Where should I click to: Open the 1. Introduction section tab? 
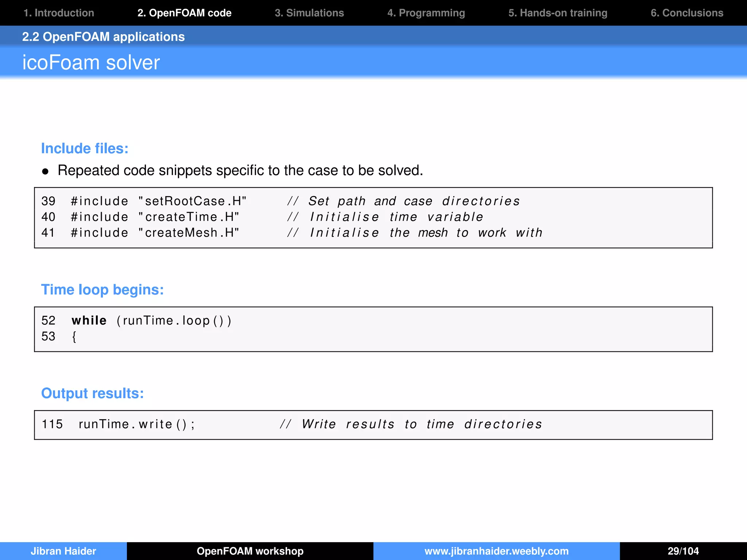click(59, 13)
